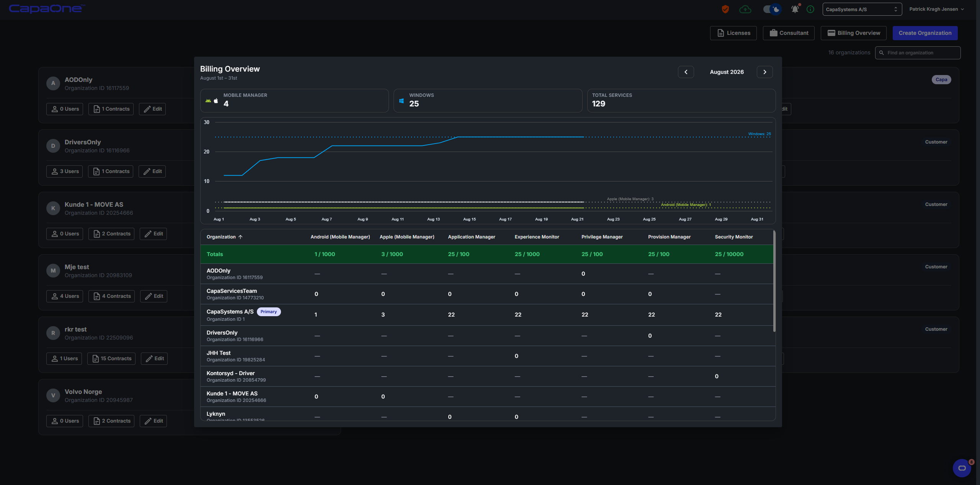Screen dimensions: 980x485
Task: Open 0 Users for Kunde 1 - MOVE AS card
Action: pyautogui.click(x=65, y=234)
